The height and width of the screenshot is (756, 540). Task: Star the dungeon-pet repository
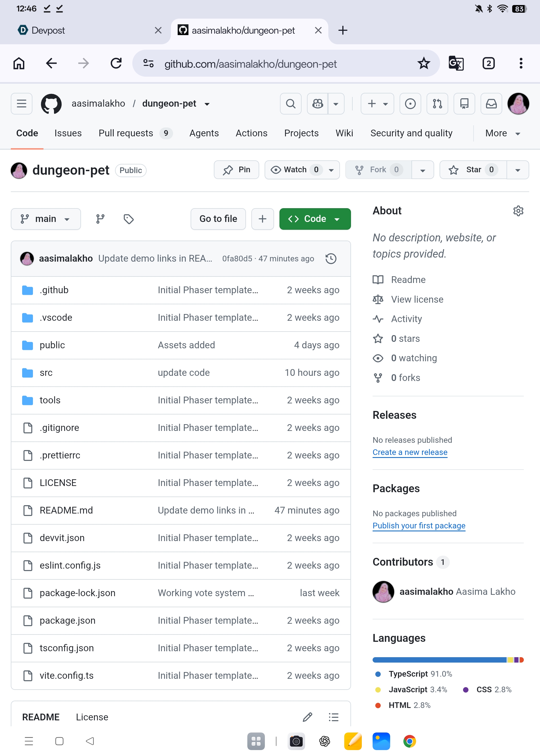(473, 170)
